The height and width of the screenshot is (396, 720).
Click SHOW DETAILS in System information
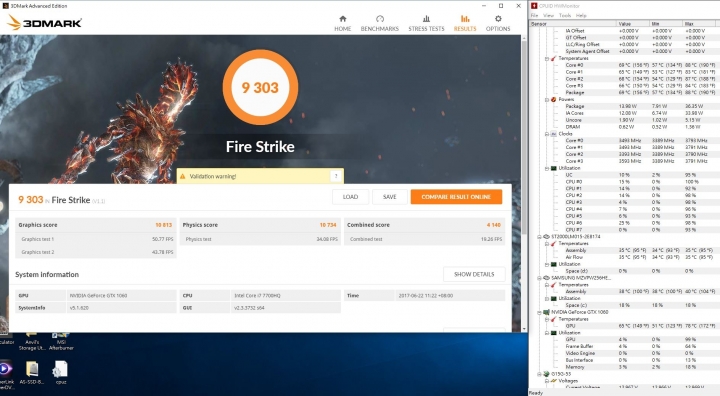pyautogui.click(x=474, y=274)
